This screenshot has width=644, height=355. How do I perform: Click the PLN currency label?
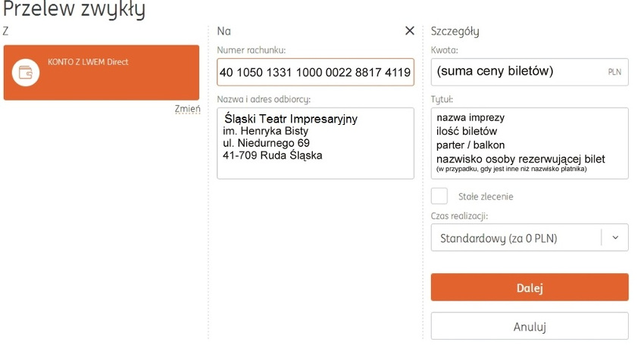[x=614, y=72]
